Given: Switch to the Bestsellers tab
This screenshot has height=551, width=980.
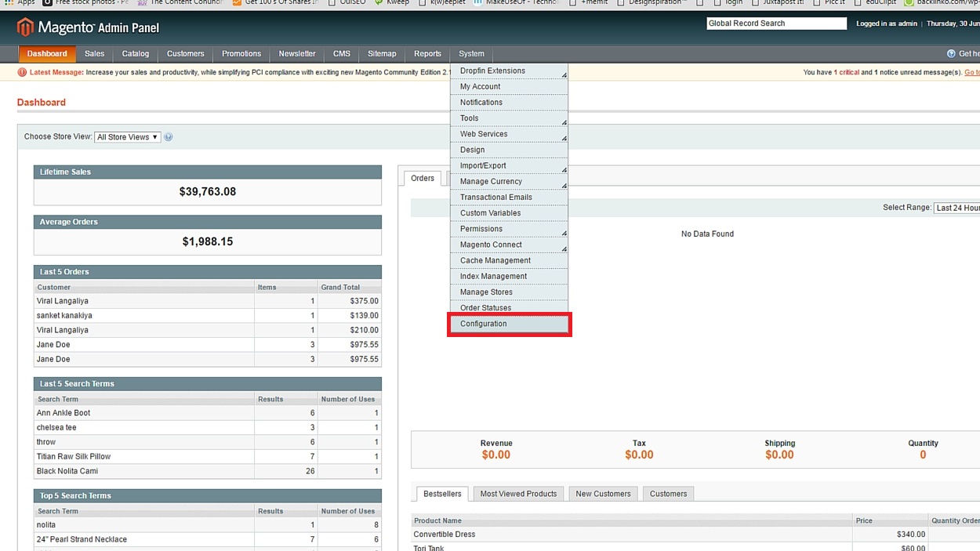Looking at the screenshot, I should point(442,494).
